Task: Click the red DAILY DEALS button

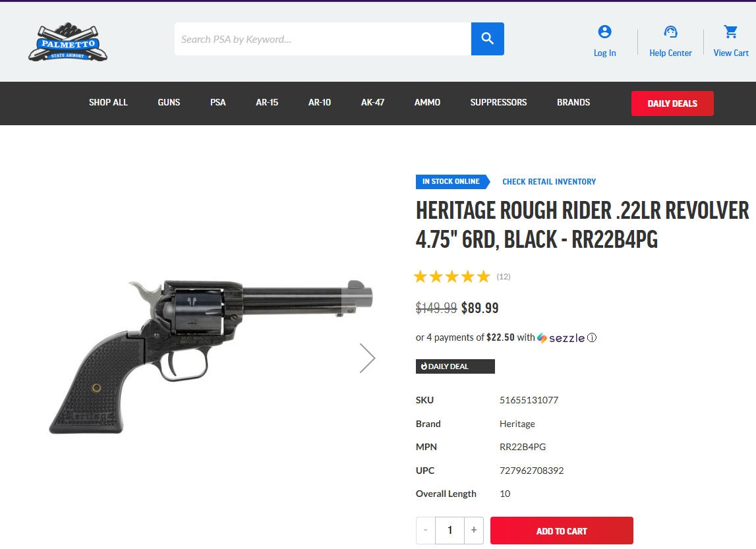Action: pyautogui.click(x=672, y=103)
